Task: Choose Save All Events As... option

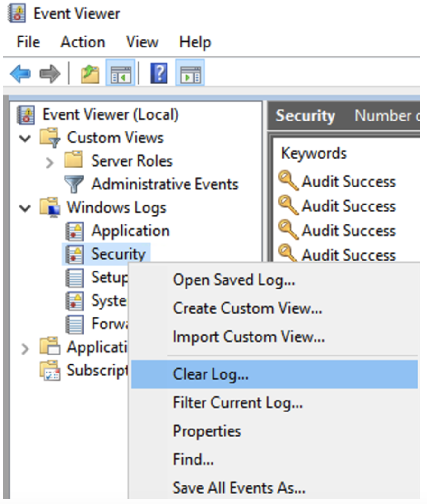Action: (x=274, y=487)
